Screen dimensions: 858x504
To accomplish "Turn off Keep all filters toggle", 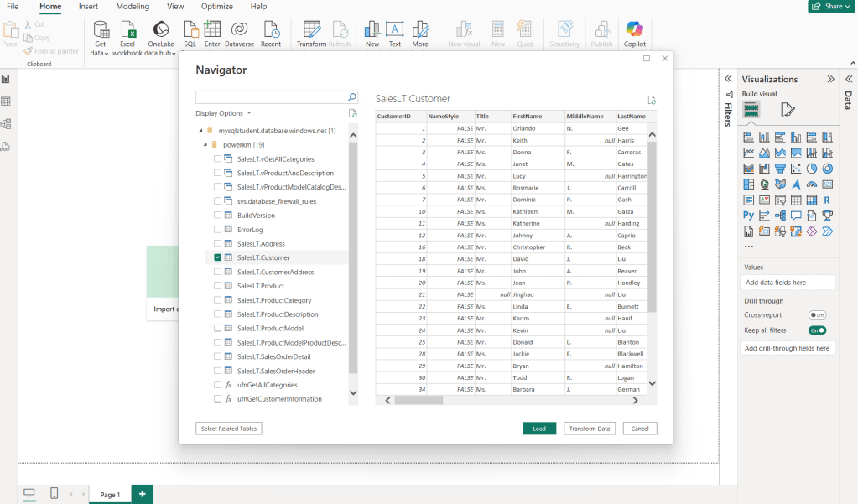I will 817,330.
